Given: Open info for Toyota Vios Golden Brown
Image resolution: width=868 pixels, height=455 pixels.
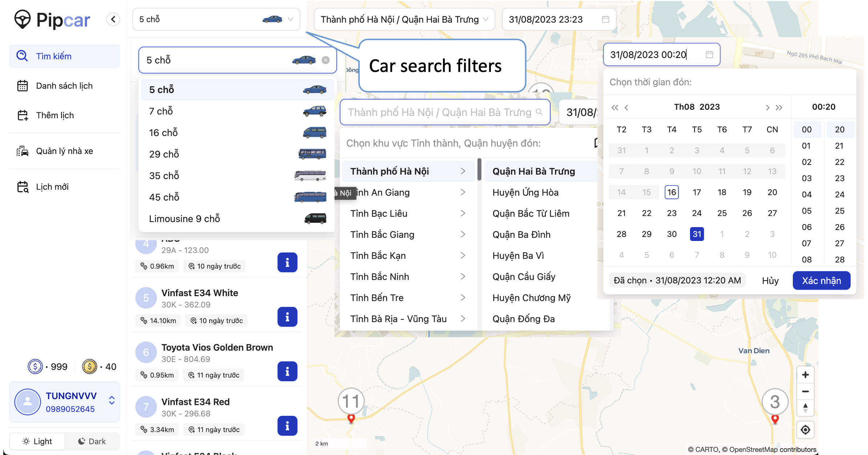Looking at the screenshot, I should click(287, 371).
